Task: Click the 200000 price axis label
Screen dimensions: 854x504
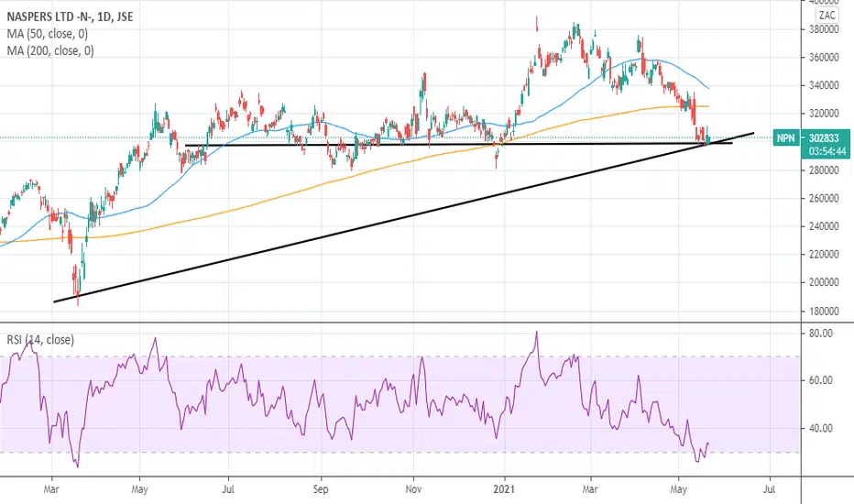Action: [x=824, y=283]
